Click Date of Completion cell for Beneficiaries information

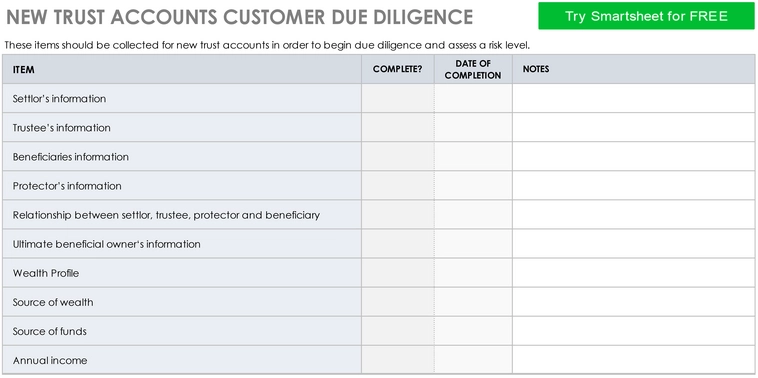tap(473, 157)
